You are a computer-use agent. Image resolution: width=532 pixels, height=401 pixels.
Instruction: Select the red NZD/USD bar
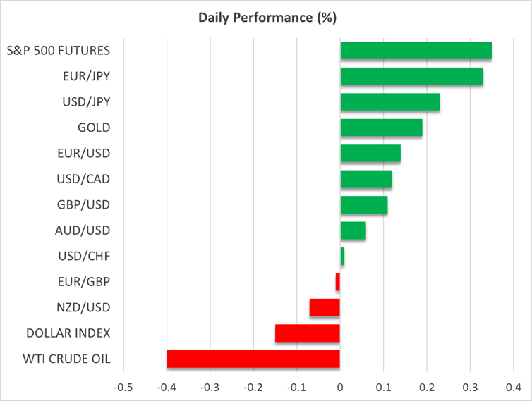(325, 307)
